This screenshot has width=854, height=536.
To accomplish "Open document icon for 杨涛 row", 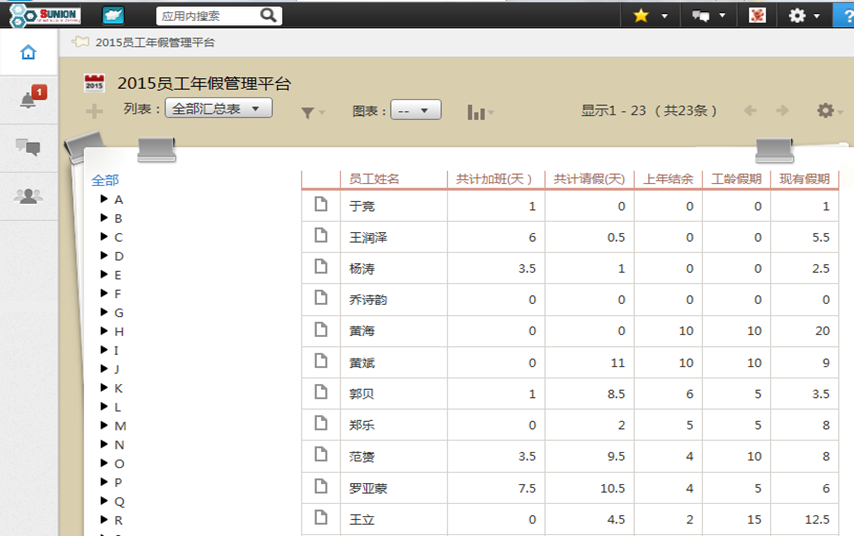I will (321, 266).
